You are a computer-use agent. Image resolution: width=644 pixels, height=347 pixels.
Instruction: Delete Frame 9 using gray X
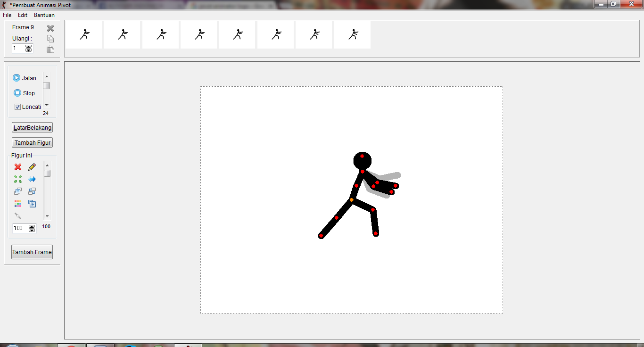(50, 28)
